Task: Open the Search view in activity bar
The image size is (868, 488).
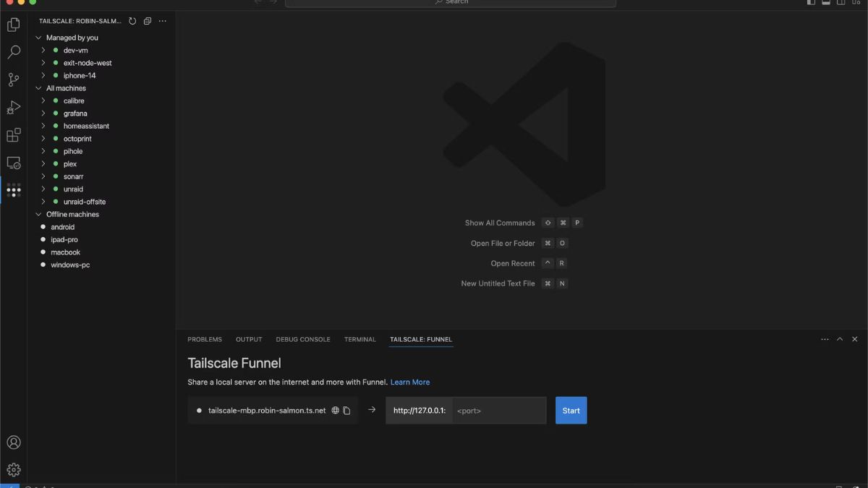Action: [13, 52]
